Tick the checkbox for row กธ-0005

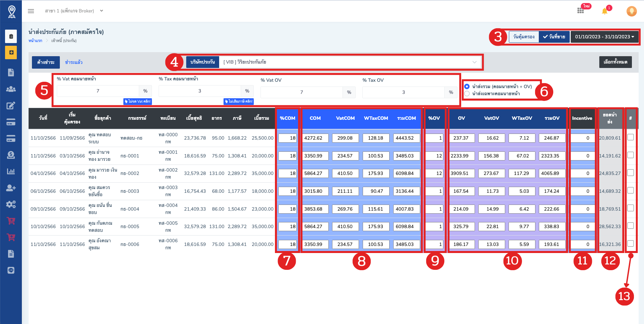(631, 225)
